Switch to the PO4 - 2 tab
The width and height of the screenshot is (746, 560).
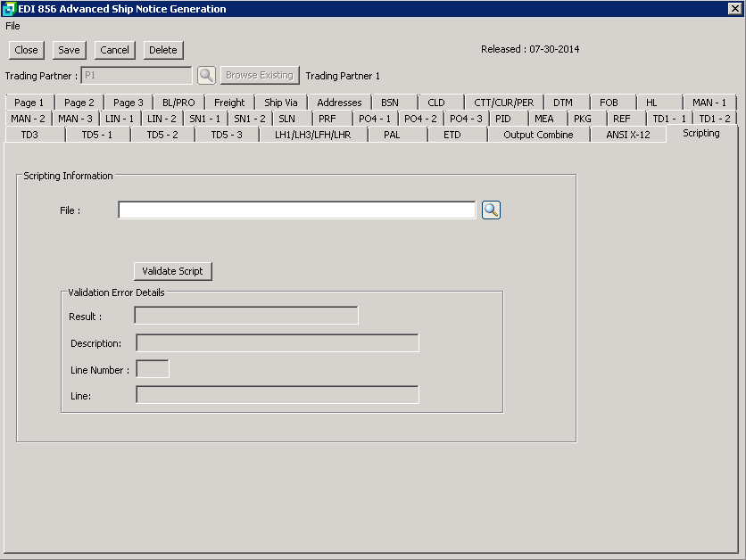tap(420, 119)
